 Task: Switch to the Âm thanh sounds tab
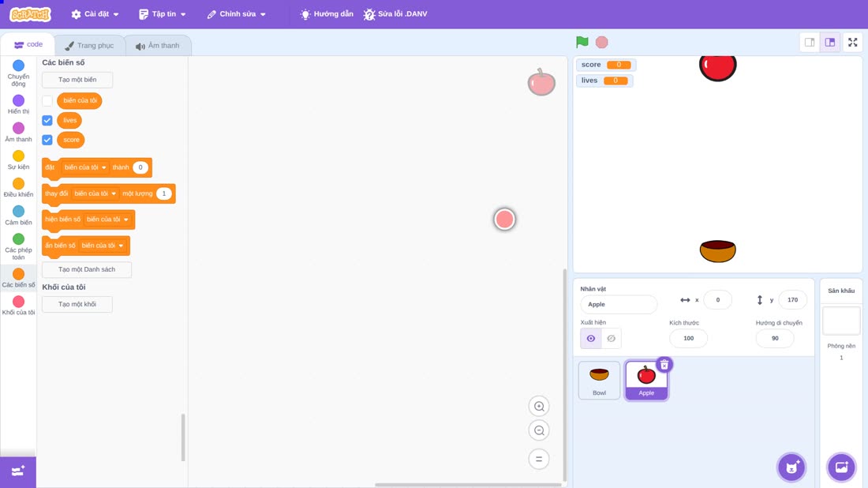coord(158,46)
